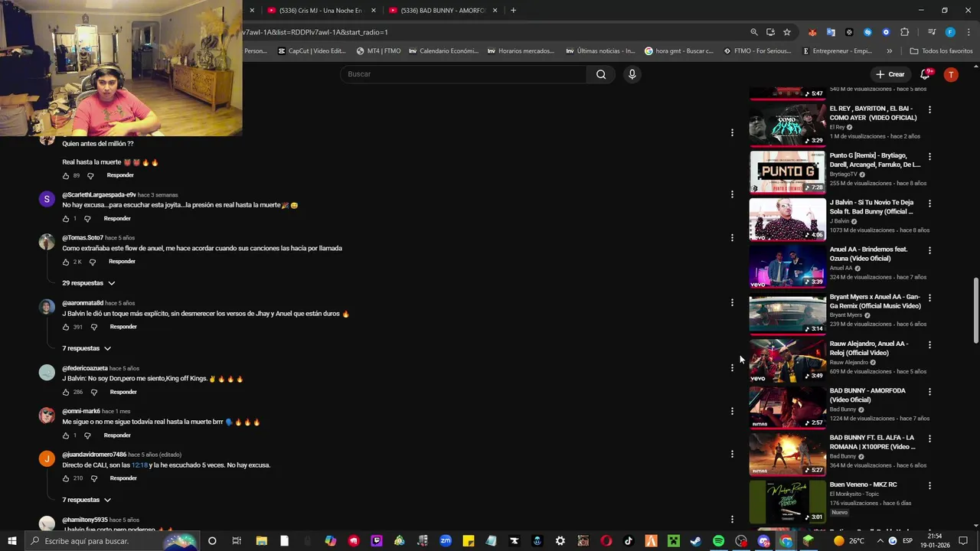This screenshot has height=551, width=980.
Task: Open the red T account avatar menu
Action: [951, 74]
